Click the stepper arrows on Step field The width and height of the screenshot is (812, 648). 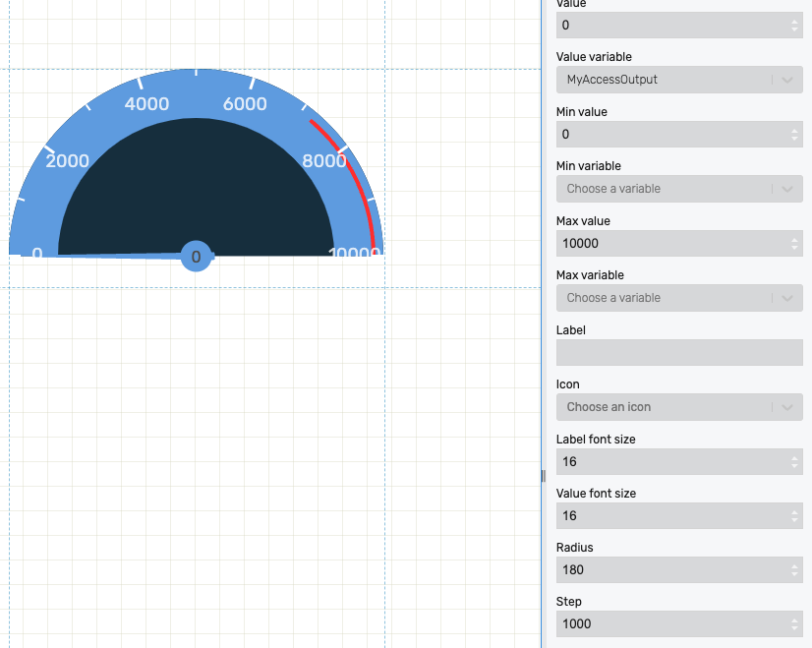coord(794,623)
